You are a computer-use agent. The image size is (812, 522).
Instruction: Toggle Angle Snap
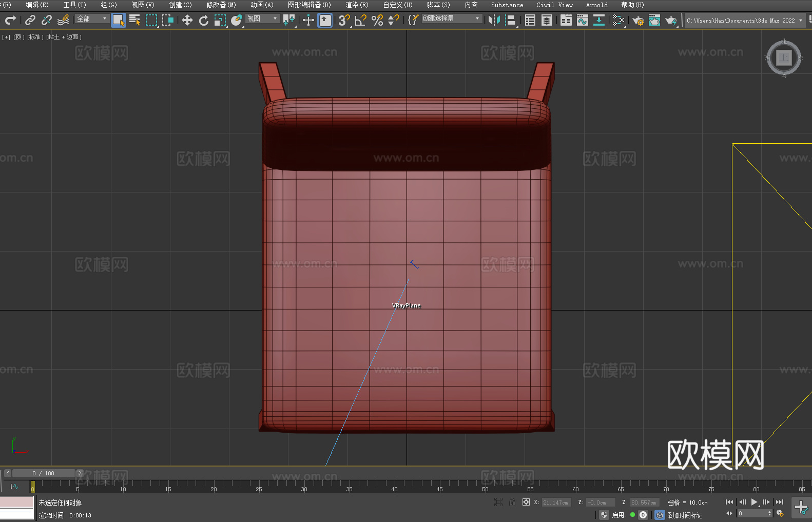tap(361, 20)
